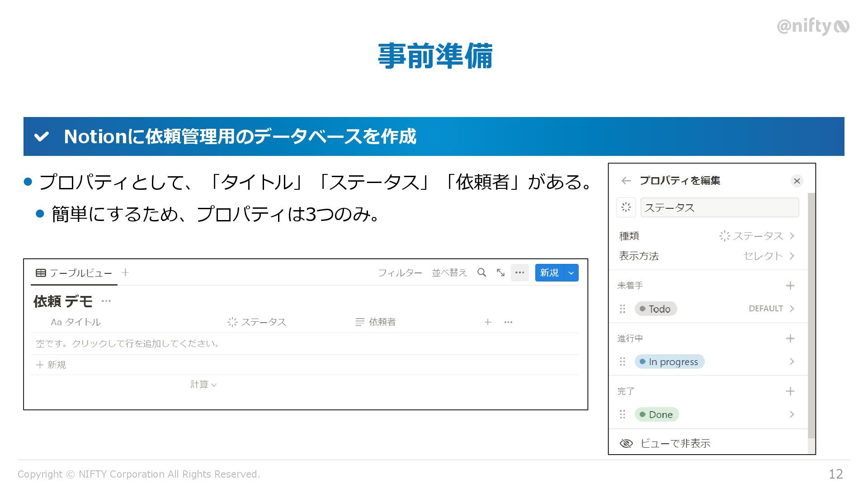868x488 pixels.
Task: Open the フィルター menu
Action: coord(400,273)
